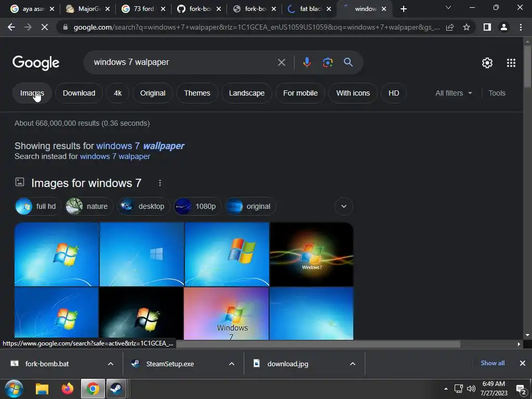Select the For mobile filter chip

tap(300, 93)
